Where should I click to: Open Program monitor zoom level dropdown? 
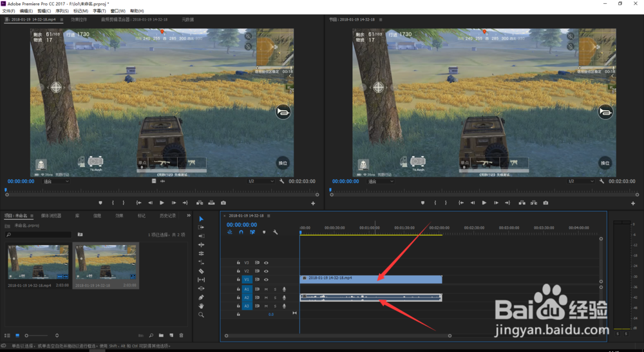click(381, 181)
